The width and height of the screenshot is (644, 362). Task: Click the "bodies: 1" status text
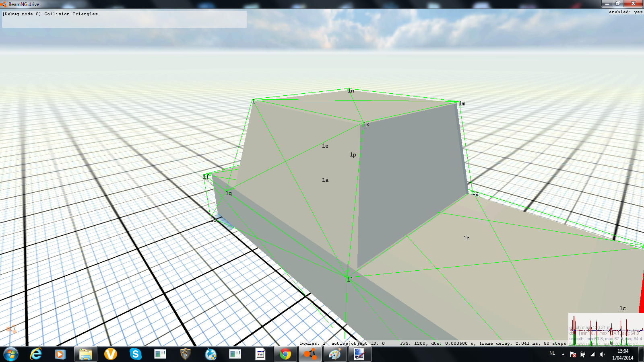(313, 343)
